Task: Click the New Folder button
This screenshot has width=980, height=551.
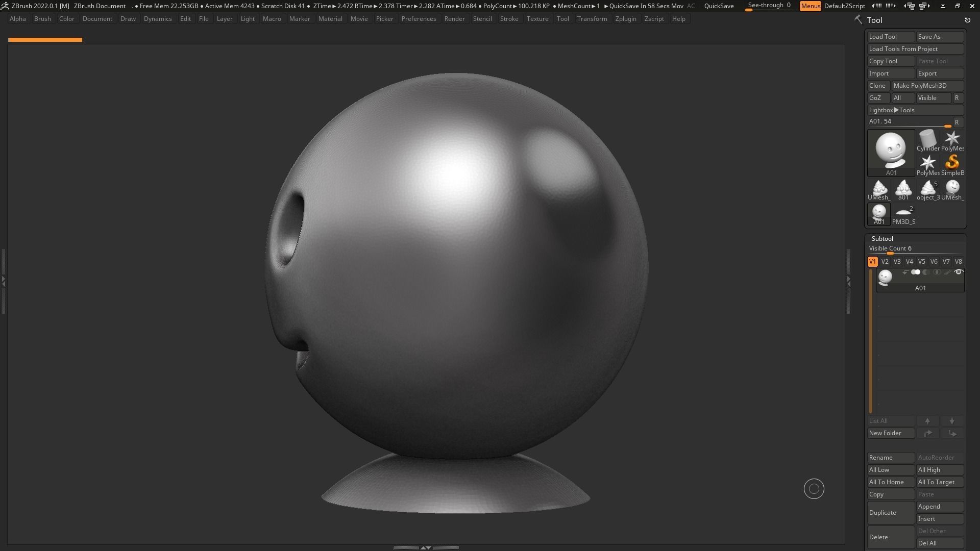Action: point(891,433)
